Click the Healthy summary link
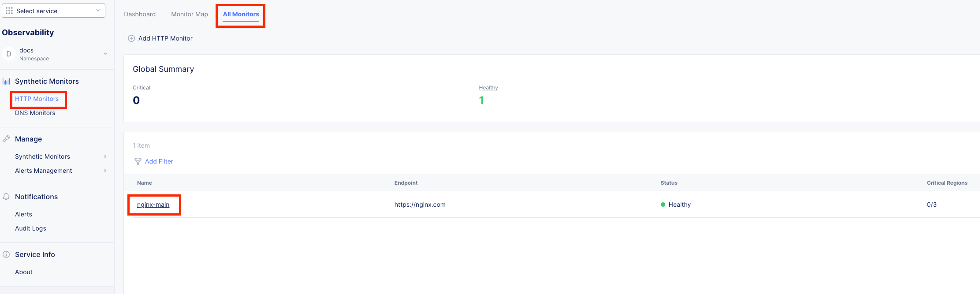 click(x=488, y=88)
